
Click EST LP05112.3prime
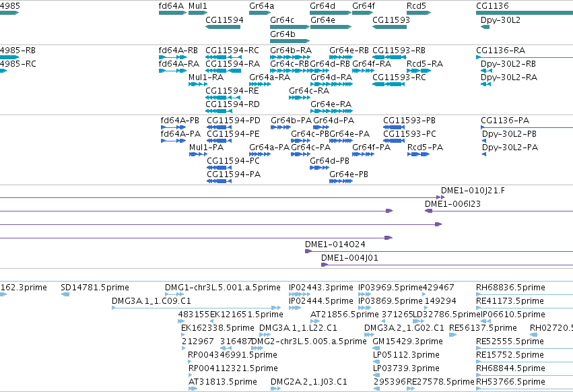click(376, 362)
